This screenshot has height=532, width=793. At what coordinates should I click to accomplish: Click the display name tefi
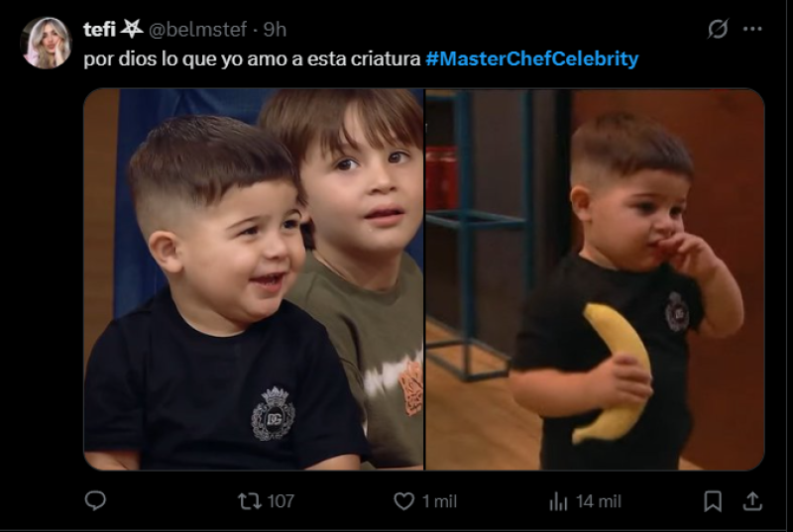click(100, 30)
